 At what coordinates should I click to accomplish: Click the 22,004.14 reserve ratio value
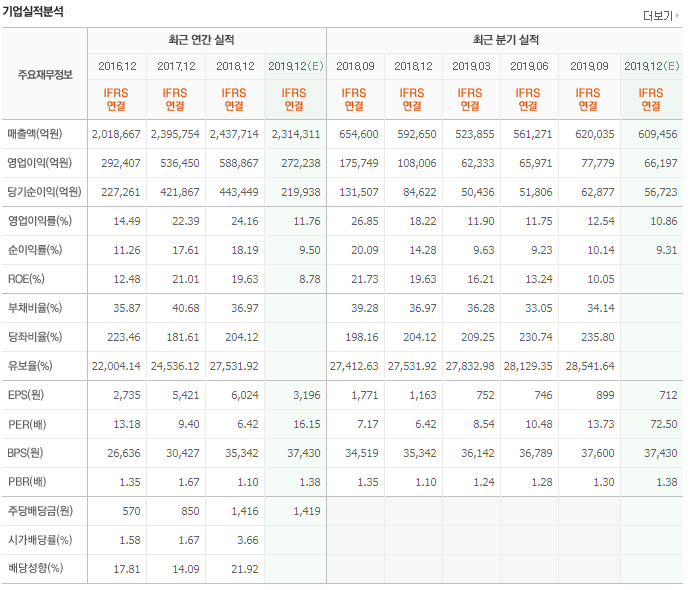pos(116,366)
